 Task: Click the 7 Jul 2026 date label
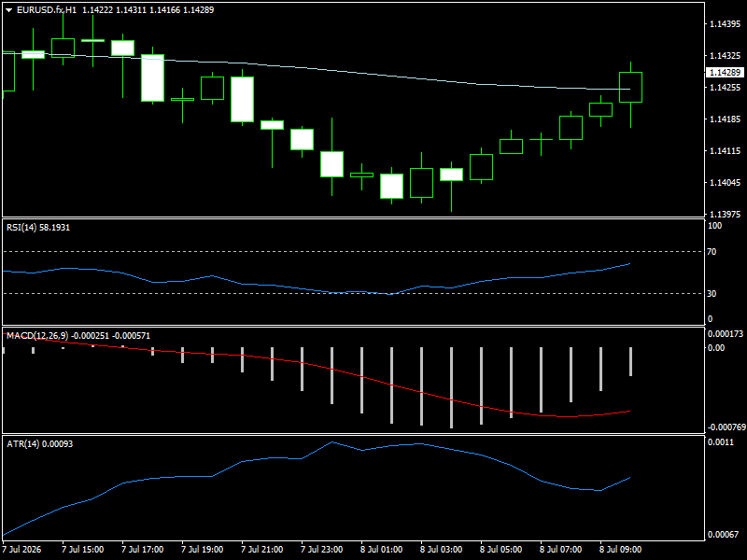(x=21, y=550)
